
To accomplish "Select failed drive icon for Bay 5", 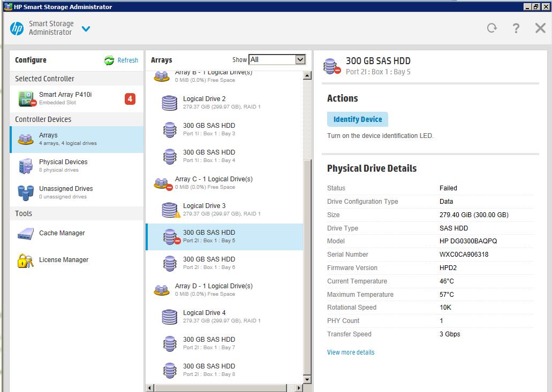I will point(171,236).
